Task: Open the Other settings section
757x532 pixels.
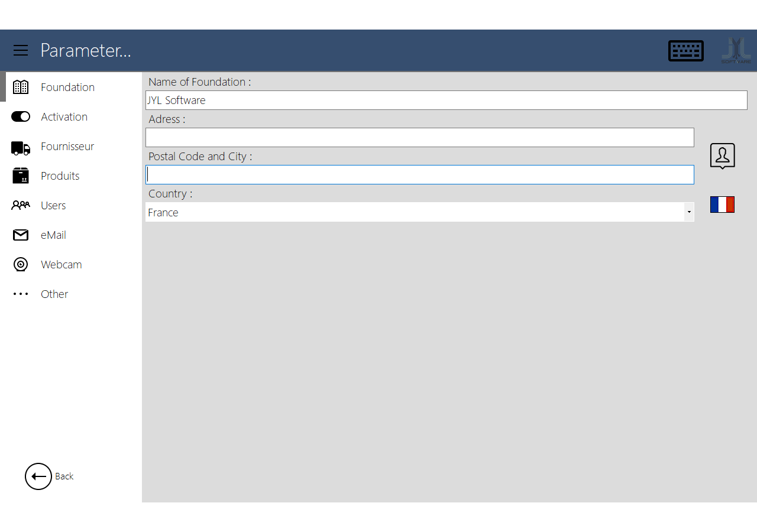Action: click(x=54, y=294)
